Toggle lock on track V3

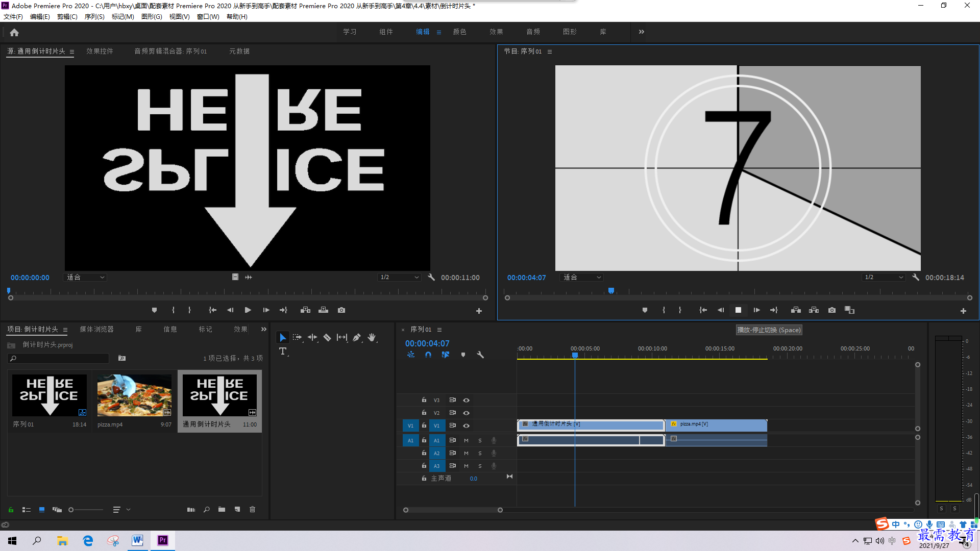point(424,400)
